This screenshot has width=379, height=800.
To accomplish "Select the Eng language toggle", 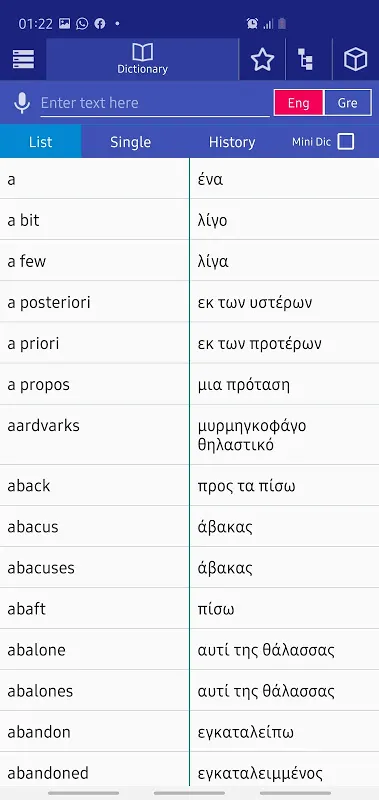I will point(298,103).
